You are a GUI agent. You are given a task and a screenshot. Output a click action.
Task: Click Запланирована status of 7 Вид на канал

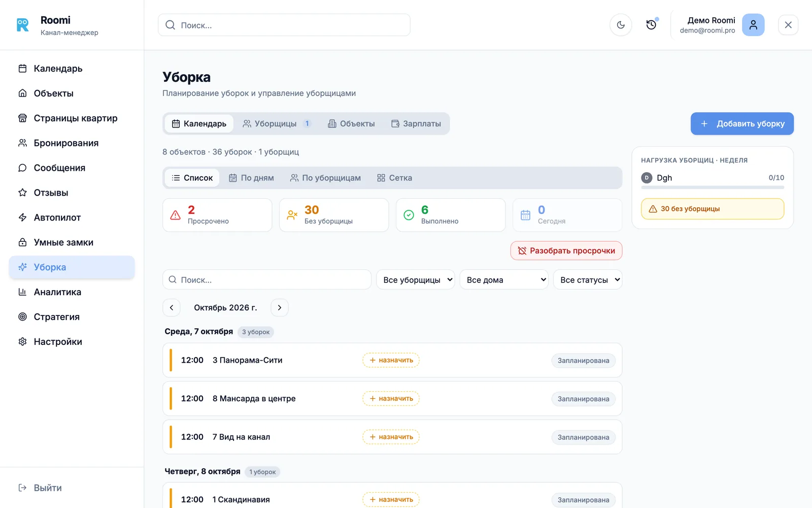click(x=584, y=437)
